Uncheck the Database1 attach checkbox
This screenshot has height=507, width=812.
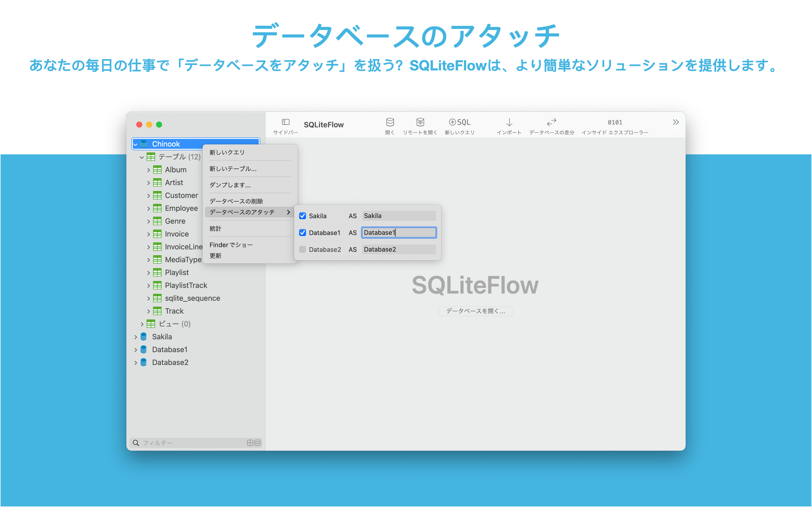(x=302, y=233)
